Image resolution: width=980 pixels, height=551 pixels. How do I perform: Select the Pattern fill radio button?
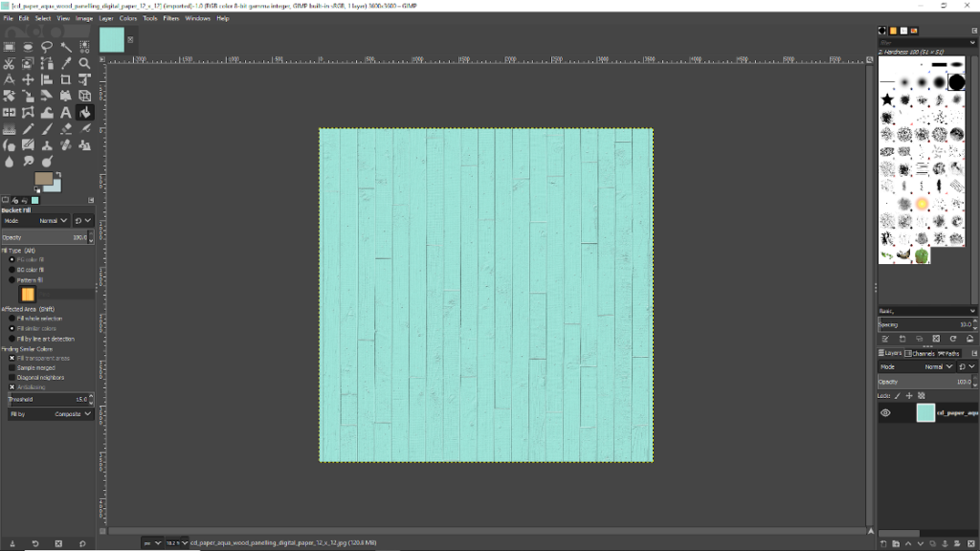[x=12, y=280]
